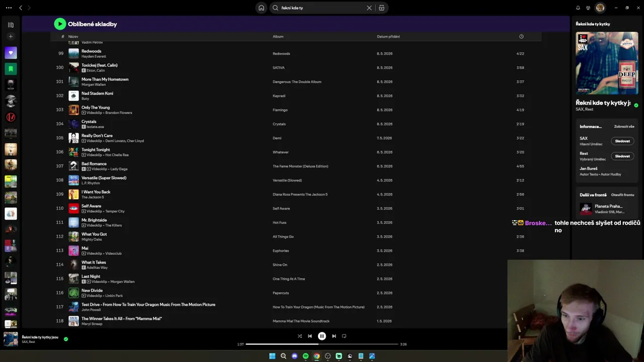Open The Fame Monster (Deluxe Edition) album link
The width and height of the screenshot is (644, 362).
point(300,166)
